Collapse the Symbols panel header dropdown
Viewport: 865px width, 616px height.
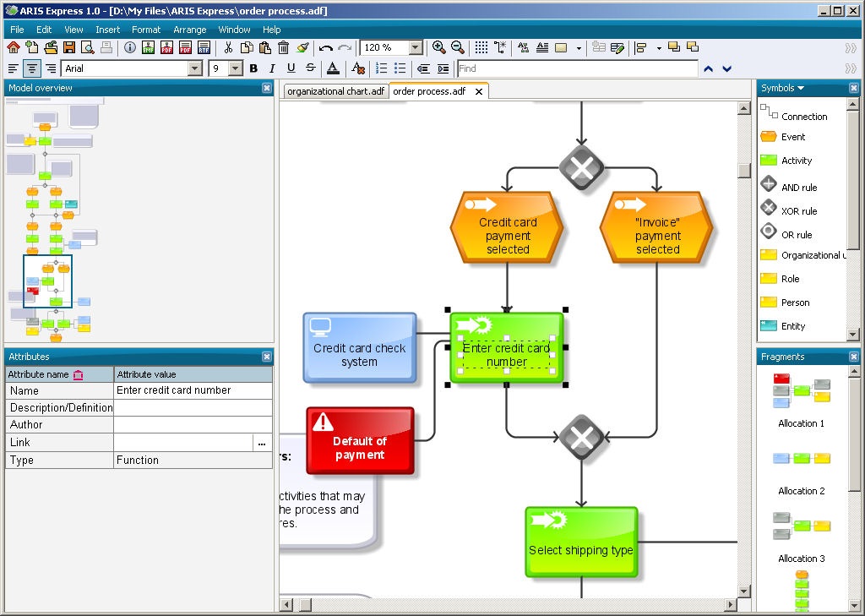tap(802, 87)
